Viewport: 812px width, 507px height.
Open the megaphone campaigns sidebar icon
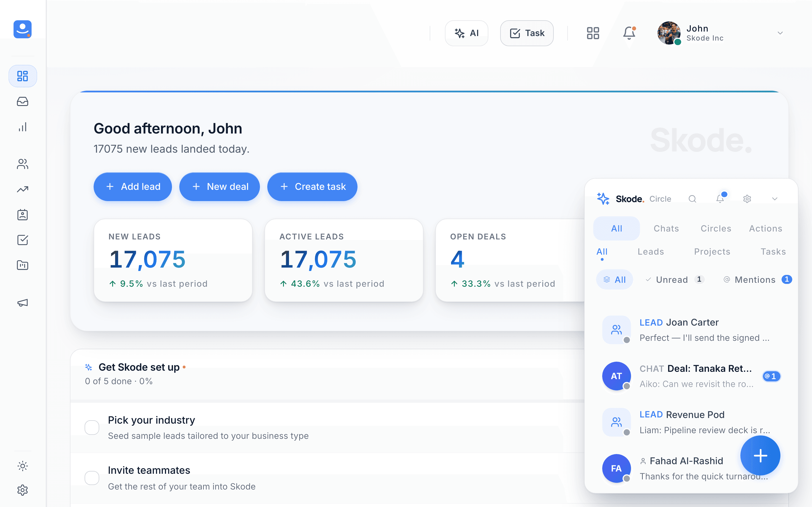[x=23, y=303]
